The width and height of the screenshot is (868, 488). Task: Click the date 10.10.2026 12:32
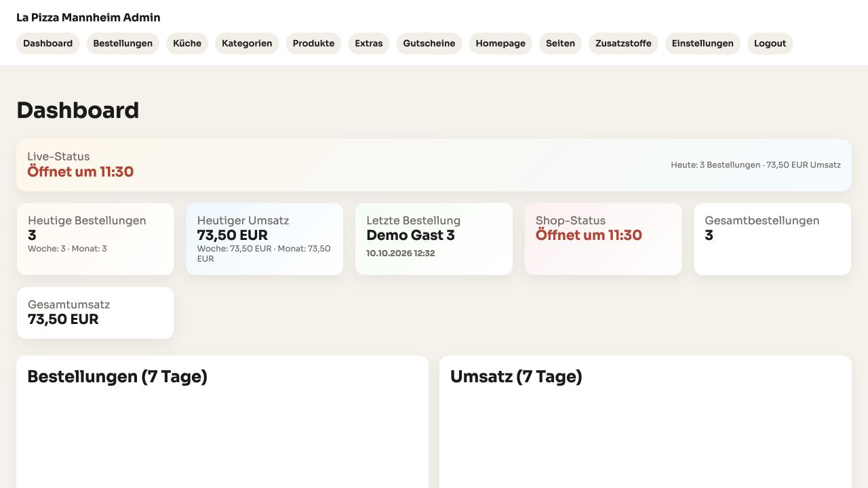[400, 253]
